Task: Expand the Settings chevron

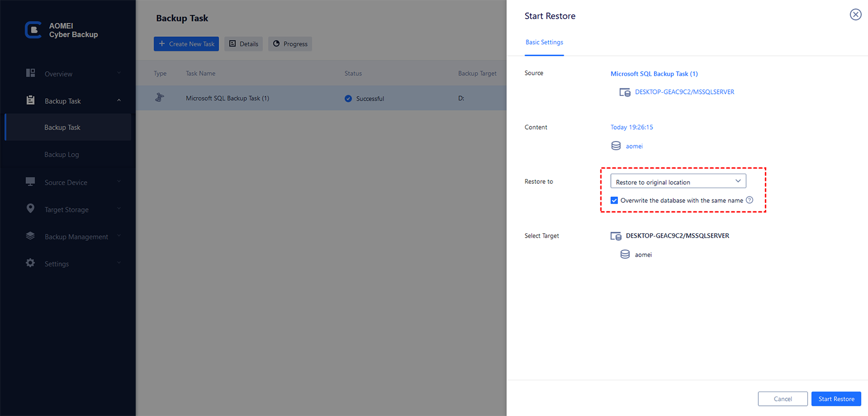Action: [x=119, y=263]
